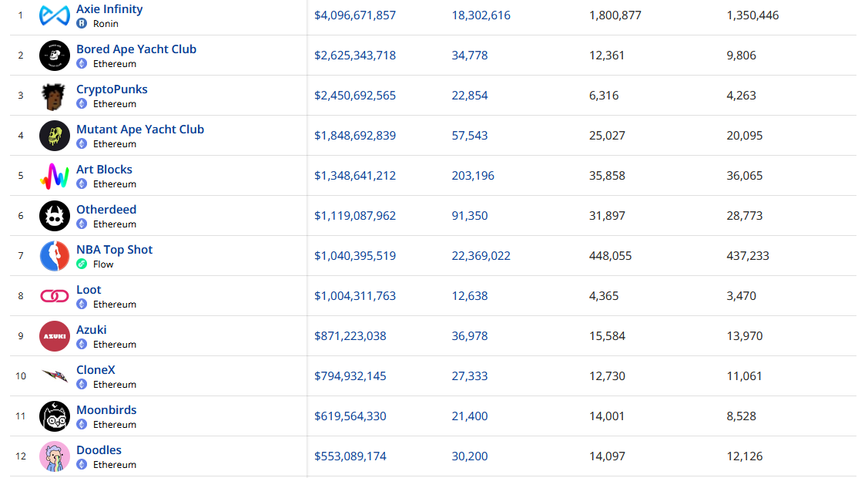This screenshot has height=478, width=868.
Task: Click the Ethereum icon under CloneX
Action: (x=82, y=385)
